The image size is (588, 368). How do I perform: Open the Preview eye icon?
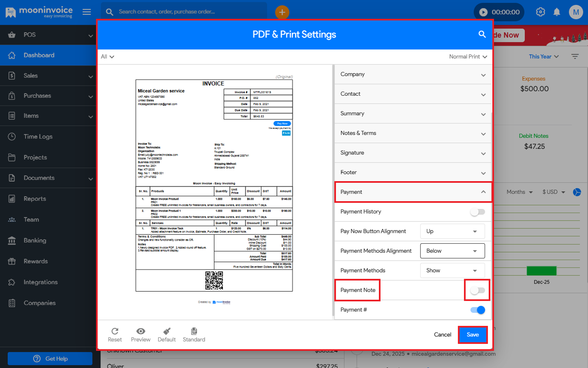click(x=140, y=331)
